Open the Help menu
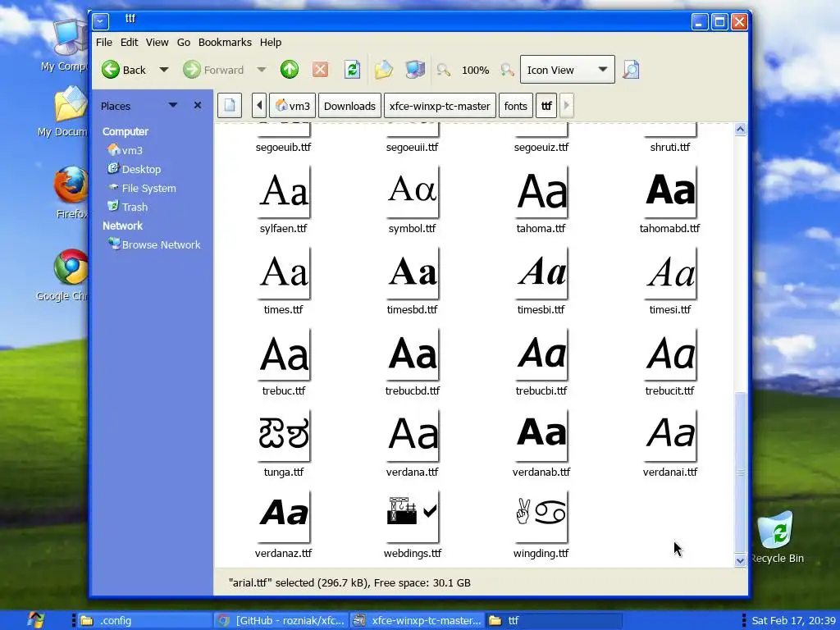840x630 pixels. coord(271,43)
